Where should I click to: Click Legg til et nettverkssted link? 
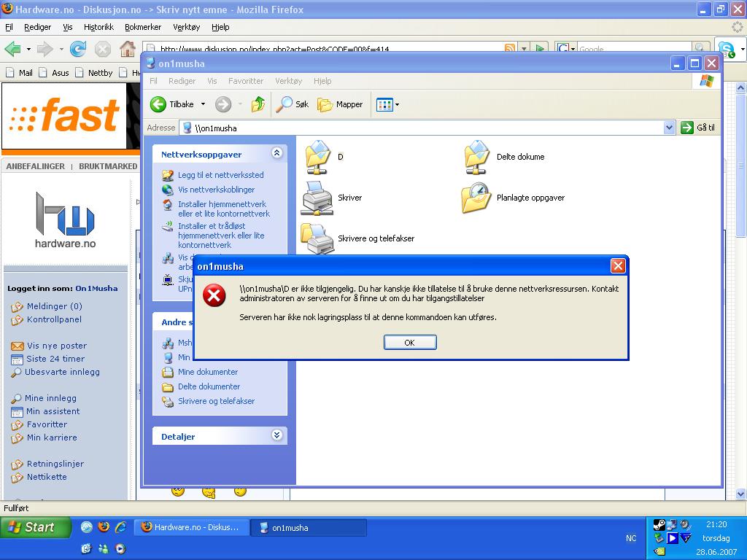220,175
